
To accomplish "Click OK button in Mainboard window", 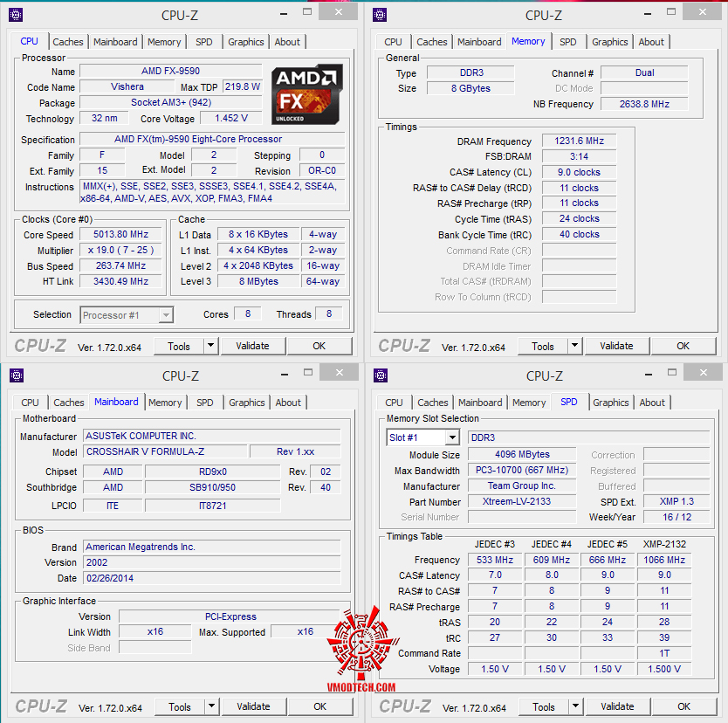I will pyautogui.click(x=319, y=706).
